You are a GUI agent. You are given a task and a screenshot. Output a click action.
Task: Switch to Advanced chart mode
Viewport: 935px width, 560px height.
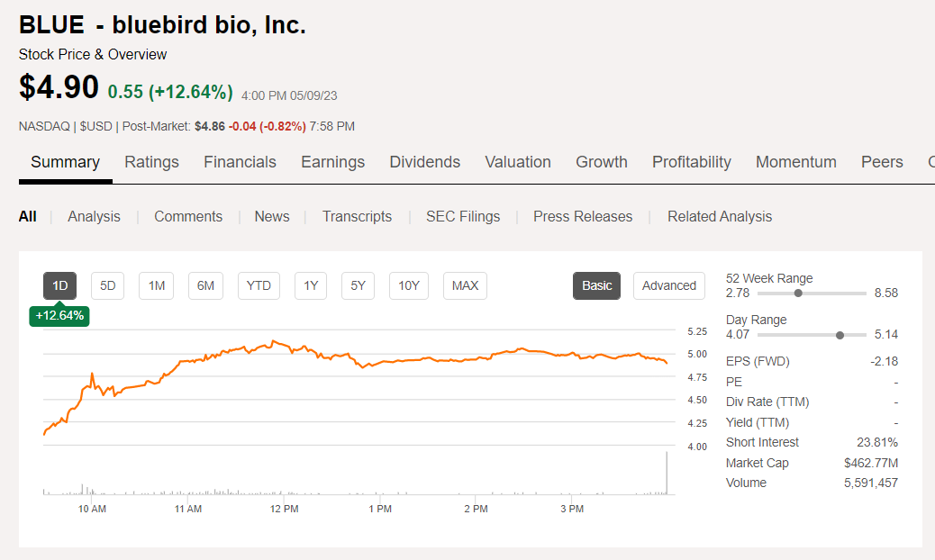tap(668, 285)
